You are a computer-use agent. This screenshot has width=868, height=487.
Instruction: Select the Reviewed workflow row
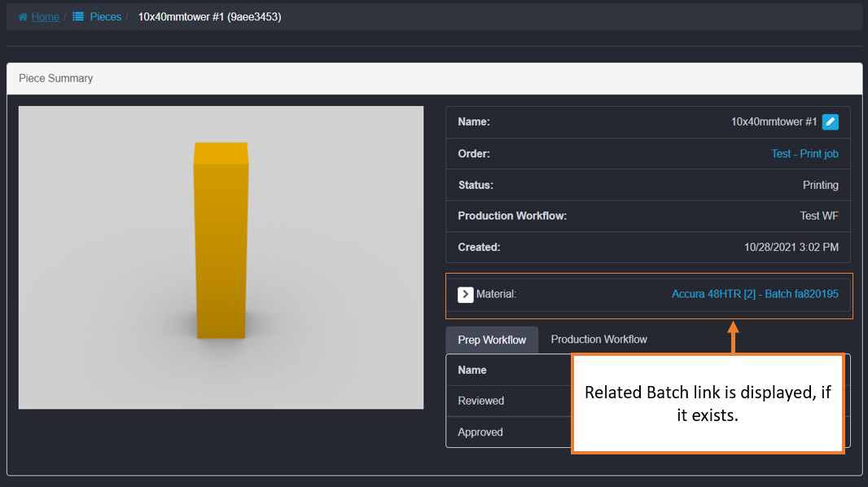481,401
